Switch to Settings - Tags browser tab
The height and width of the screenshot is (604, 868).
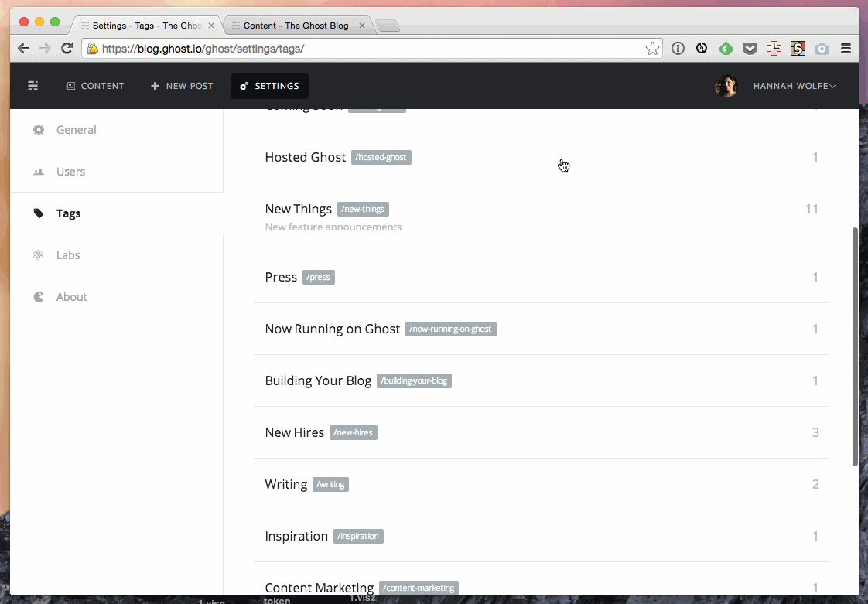pyautogui.click(x=147, y=26)
